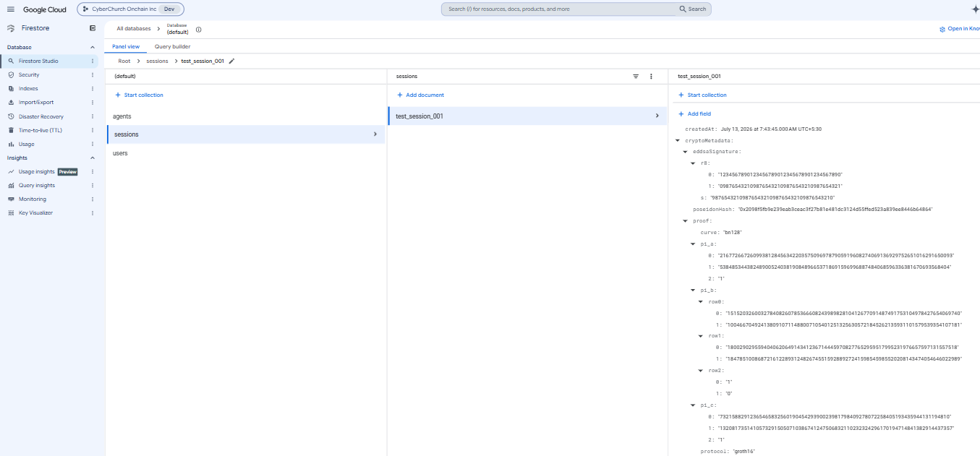This screenshot has height=456, width=980.
Task: Select the sessions collection
Action: (x=246, y=134)
